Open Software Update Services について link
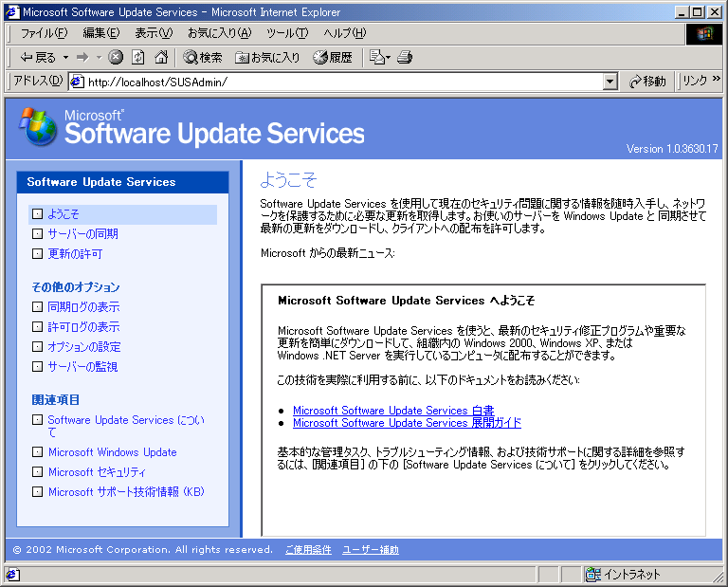The width and height of the screenshot is (728, 587). (x=126, y=426)
